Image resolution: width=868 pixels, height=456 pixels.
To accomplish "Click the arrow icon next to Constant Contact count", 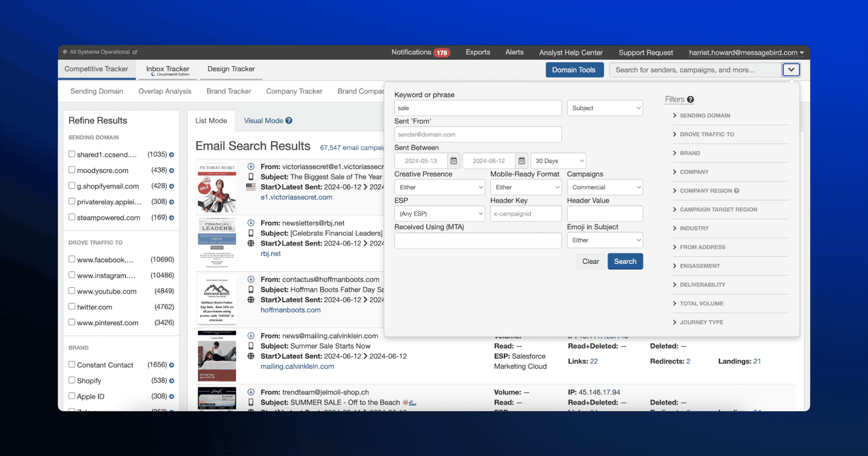I will [171, 365].
